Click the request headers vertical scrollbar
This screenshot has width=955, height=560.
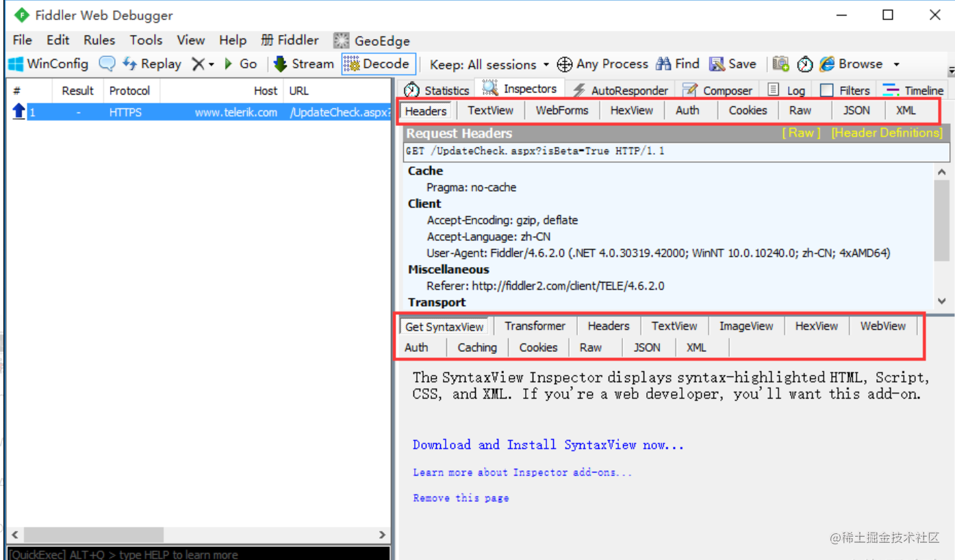coord(942,236)
